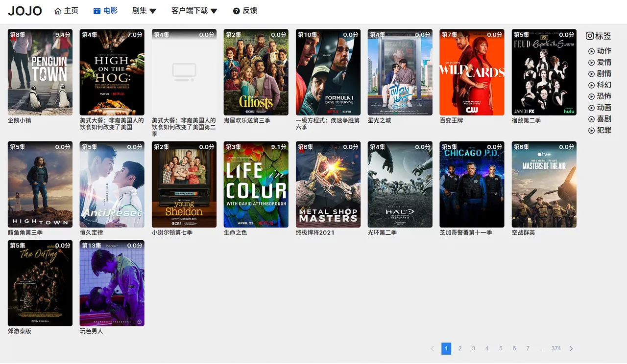The width and height of the screenshot is (627, 364).
Task: Click the JOJO site logo
Action: click(x=25, y=11)
